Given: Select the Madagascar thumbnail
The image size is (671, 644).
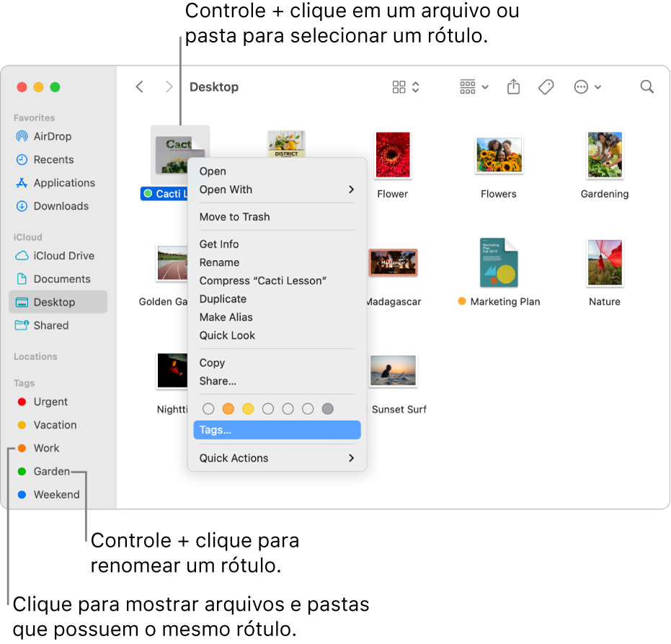Looking at the screenshot, I should click(x=393, y=262).
